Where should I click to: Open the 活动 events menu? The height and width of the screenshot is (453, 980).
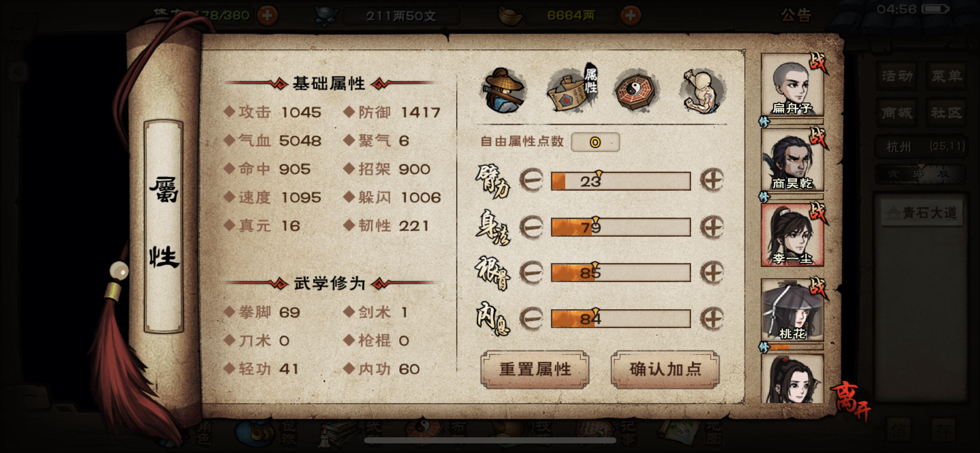(897, 76)
